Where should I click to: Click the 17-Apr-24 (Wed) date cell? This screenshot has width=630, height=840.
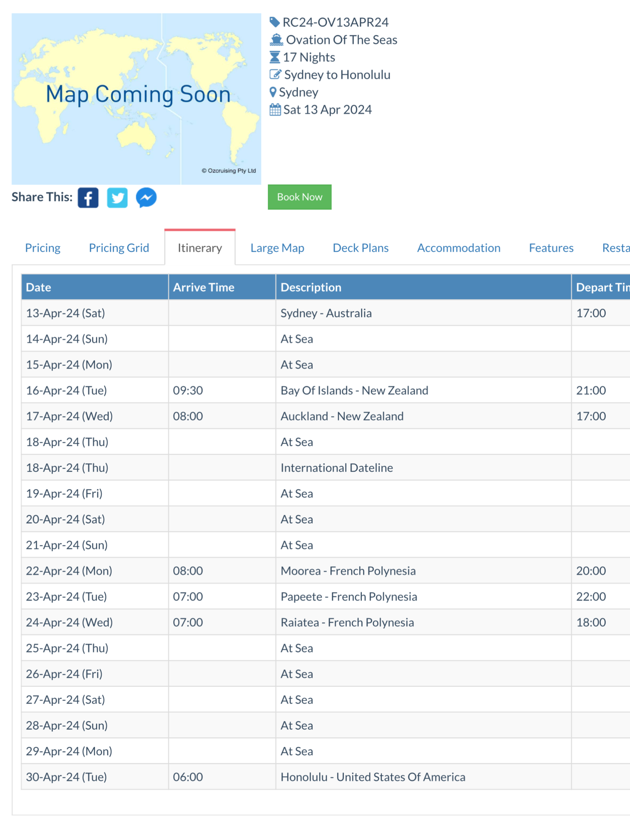[95, 416]
